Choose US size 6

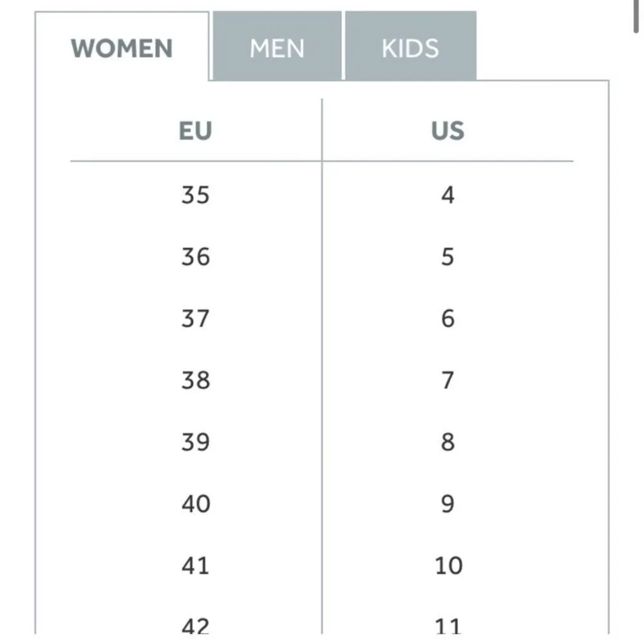click(x=448, y=318)
